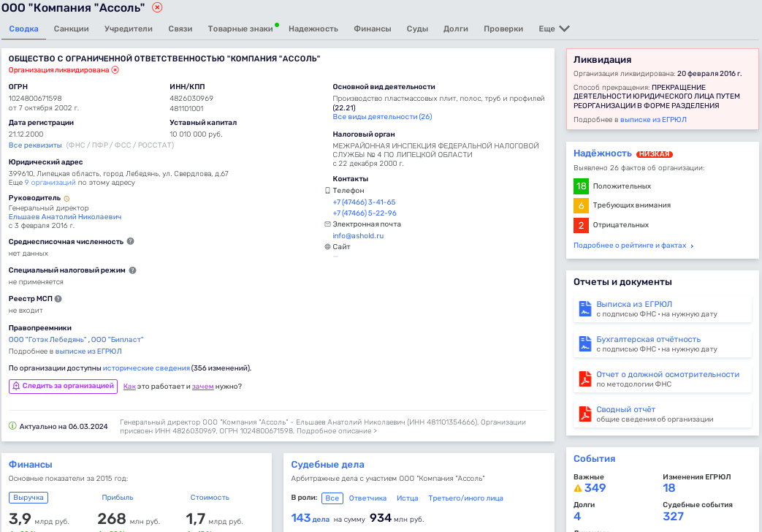The height and width of the screenshot is (532, 762).
Task: Go to the Надежность tab
Action: 313,28
